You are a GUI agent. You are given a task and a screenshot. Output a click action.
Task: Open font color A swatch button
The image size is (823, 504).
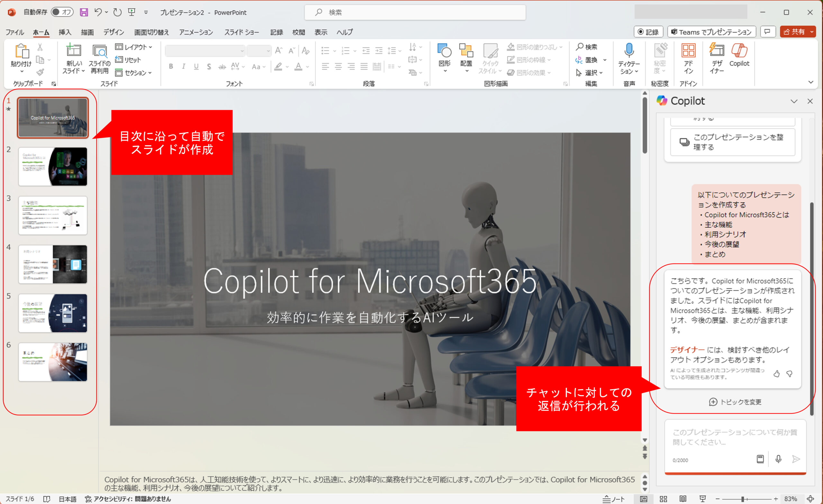tap(298, 67)
